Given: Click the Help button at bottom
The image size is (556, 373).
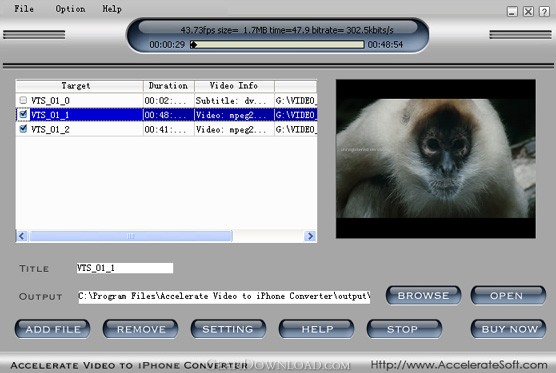Looking at the screenshot, I should [x=317, y=329].
